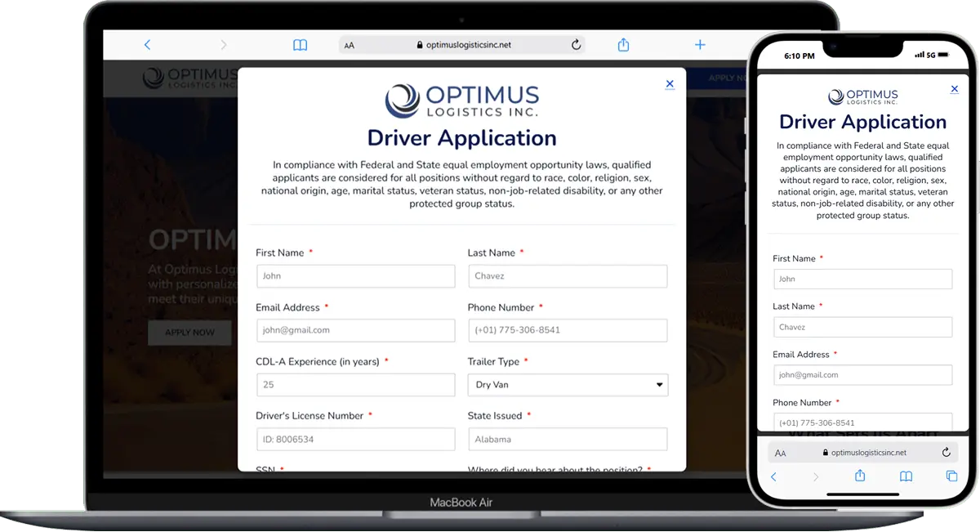Tap the phone Safari share icon
980x532 pixels.
[x=859, y=476]
